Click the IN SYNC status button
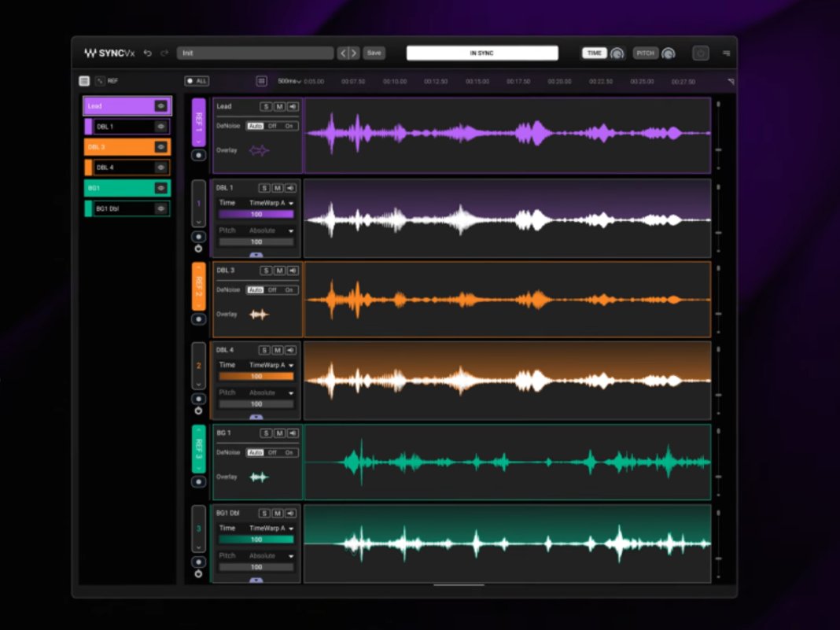This screenshot has height=630, width=840. point(482,52)
